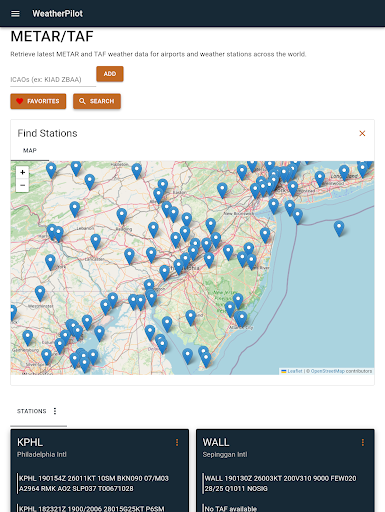Zoom out on the station map
Image resolution: width=385 pixels, height=512 pixels.
[x=23, y=185]
